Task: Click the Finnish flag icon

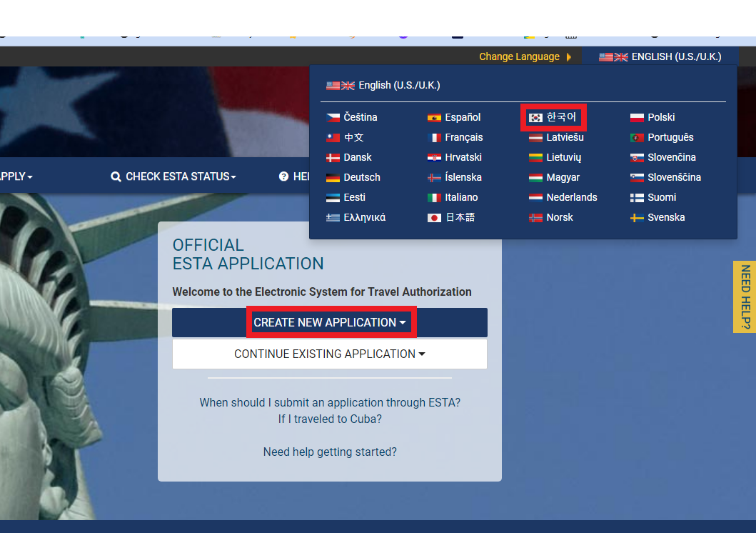Action: [x=637, y=198]
